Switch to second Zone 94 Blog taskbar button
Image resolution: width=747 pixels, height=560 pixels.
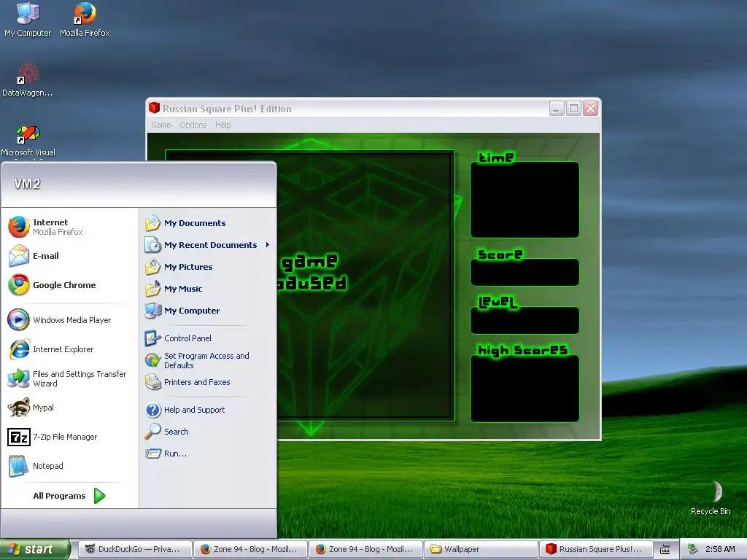pos(365,549)
